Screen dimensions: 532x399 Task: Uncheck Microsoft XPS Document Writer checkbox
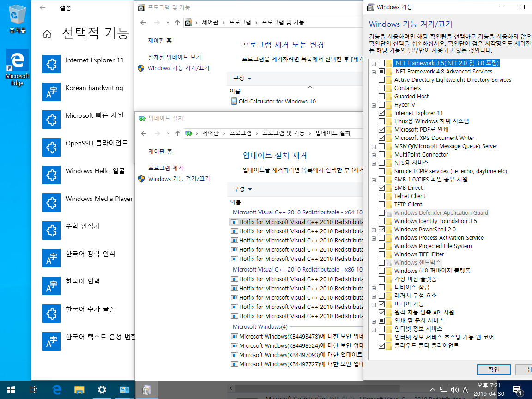pos(382,138)
